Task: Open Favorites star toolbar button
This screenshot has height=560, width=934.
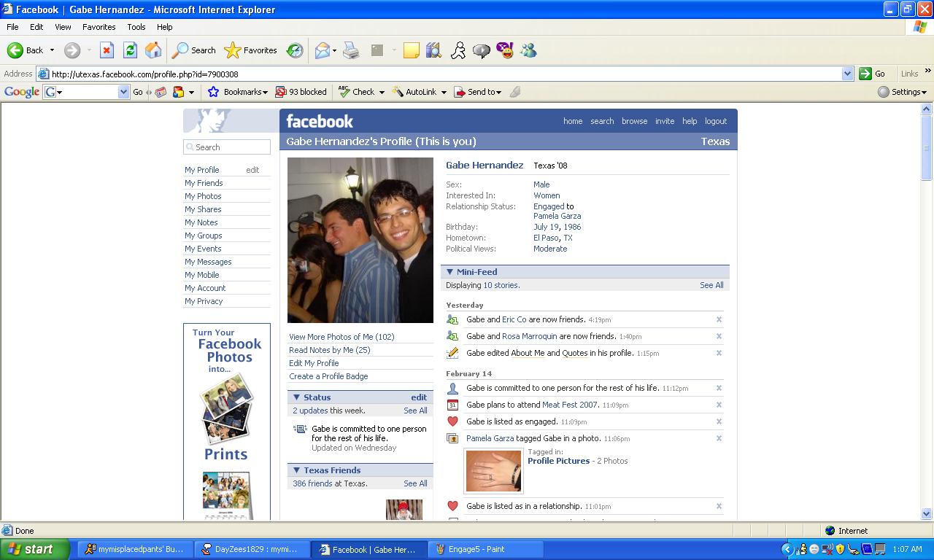Action: pos(251,50)
